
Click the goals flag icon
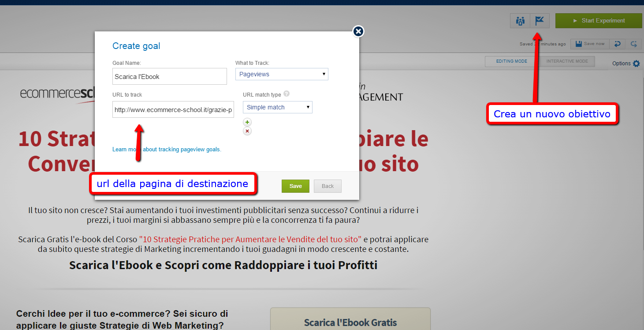[x=540, y=21]
